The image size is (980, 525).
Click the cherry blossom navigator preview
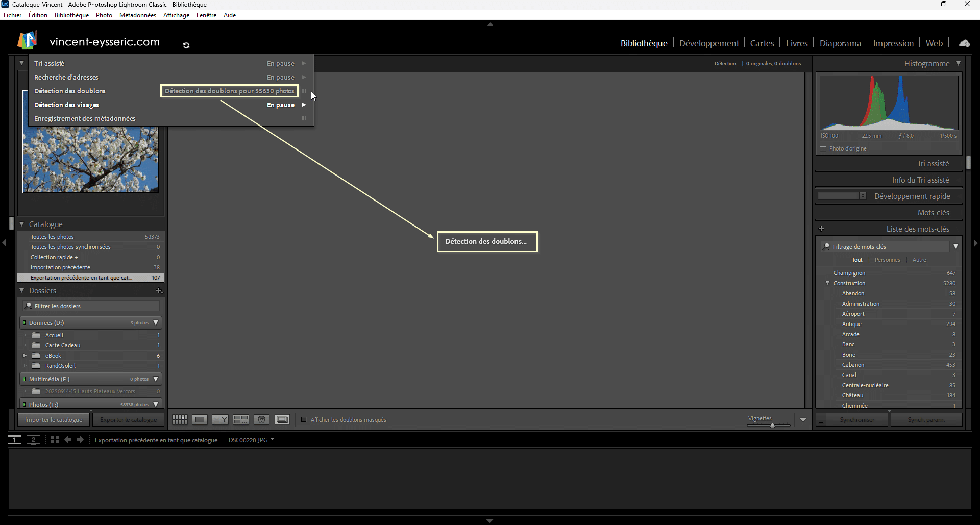[91, 160]
